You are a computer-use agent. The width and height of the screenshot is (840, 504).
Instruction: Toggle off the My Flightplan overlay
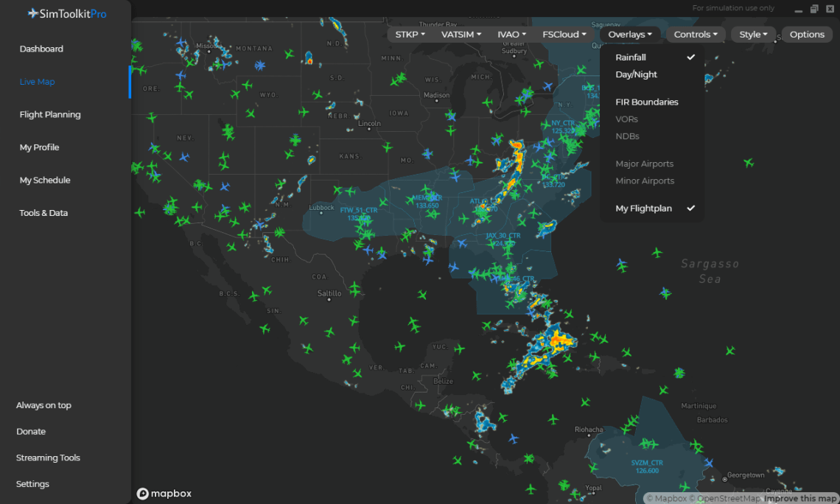(x=643, y=209)
